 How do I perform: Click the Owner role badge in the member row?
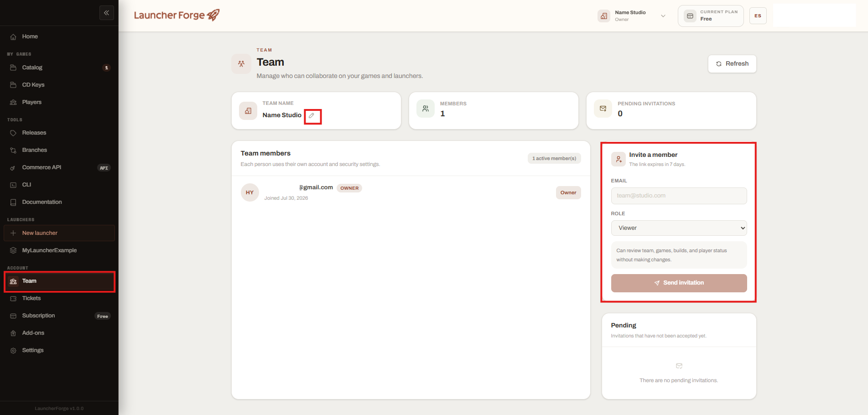(568, 192)
